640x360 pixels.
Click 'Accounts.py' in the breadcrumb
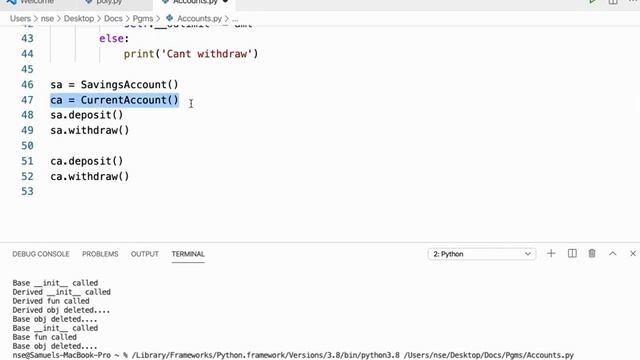click(199, 18)
